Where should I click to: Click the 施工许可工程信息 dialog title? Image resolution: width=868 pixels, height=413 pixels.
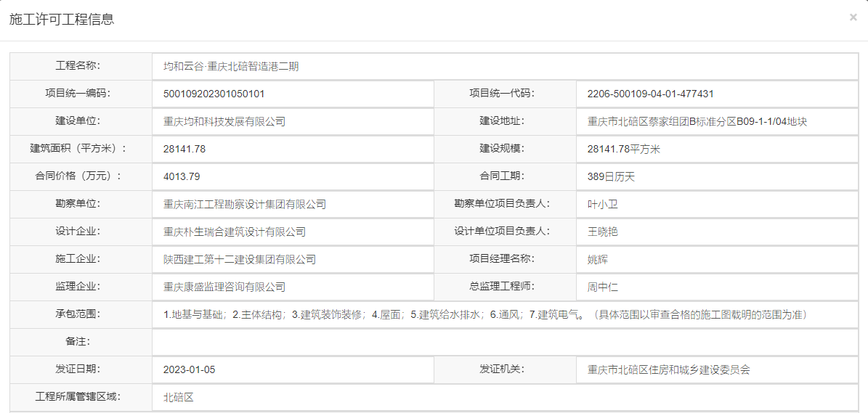pos(62,20)
